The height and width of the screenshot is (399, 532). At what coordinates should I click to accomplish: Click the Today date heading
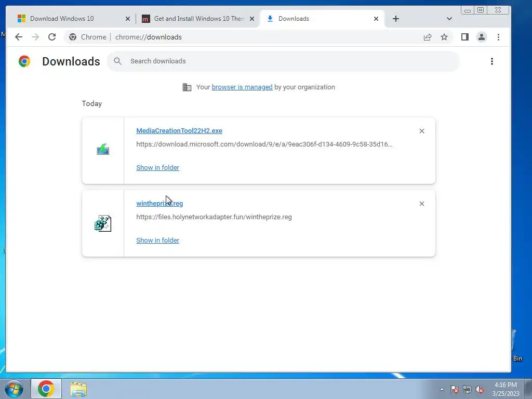point(91,103)
